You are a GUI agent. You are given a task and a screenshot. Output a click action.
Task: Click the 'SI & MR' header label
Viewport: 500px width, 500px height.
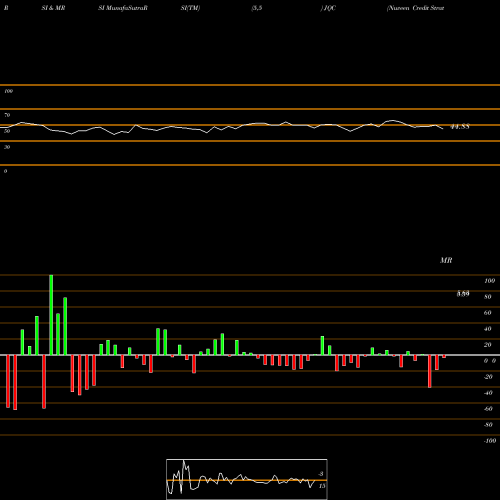[53, 8]
